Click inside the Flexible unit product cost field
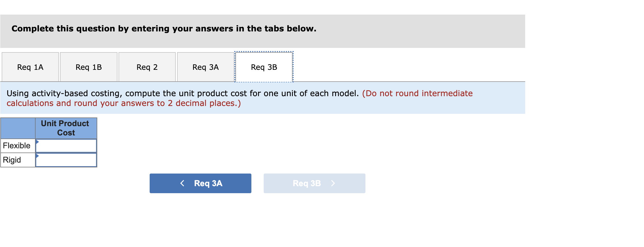Screen dimensions: 644x247 (67, 146)
